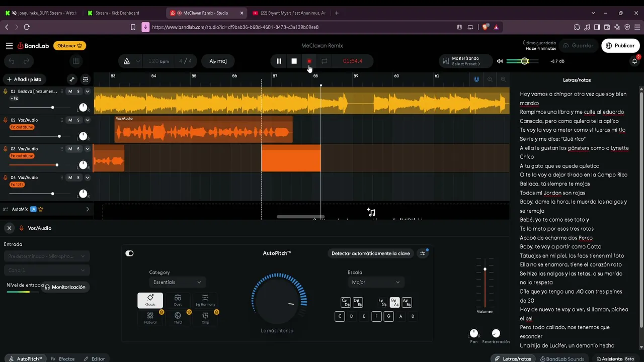Zoom out the timeline

pos(490,79)
